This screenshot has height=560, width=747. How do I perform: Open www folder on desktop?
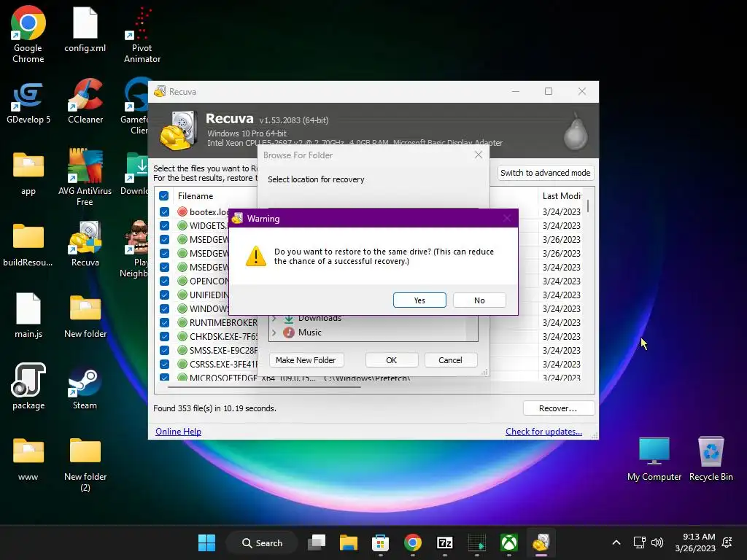28,459
